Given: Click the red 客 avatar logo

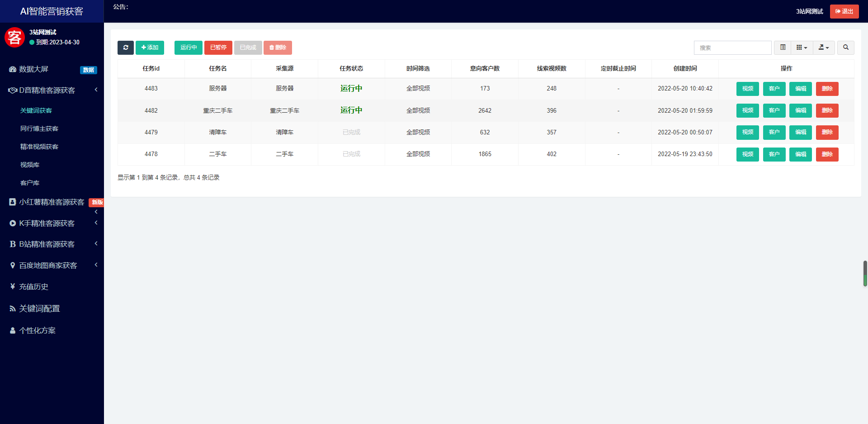Looking at the screenshot, I should [x=14, y=37].
